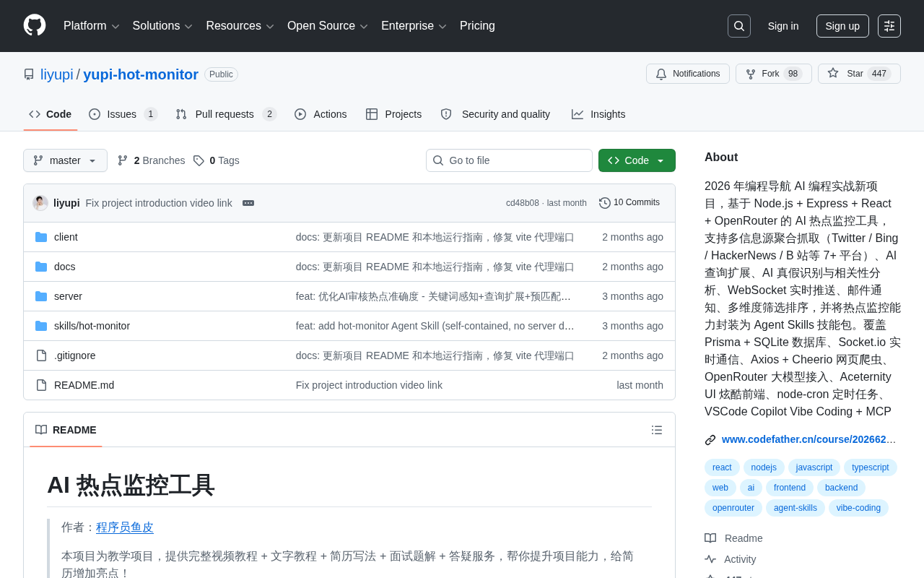Click the skills/hot-monitor folder icon
Screen dimensions: 924x578
click(x=41, y=326)
